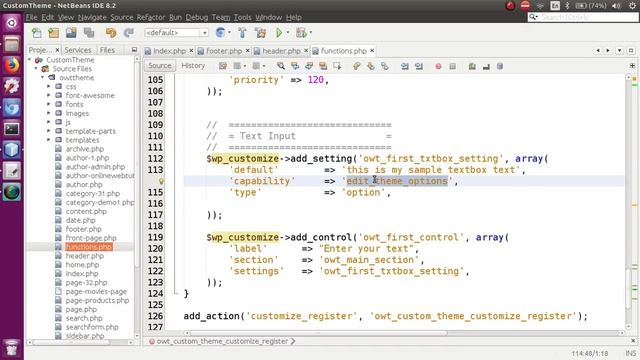
Task: Click the Find Previous Occurrence icon
Action: coord(295,66)
